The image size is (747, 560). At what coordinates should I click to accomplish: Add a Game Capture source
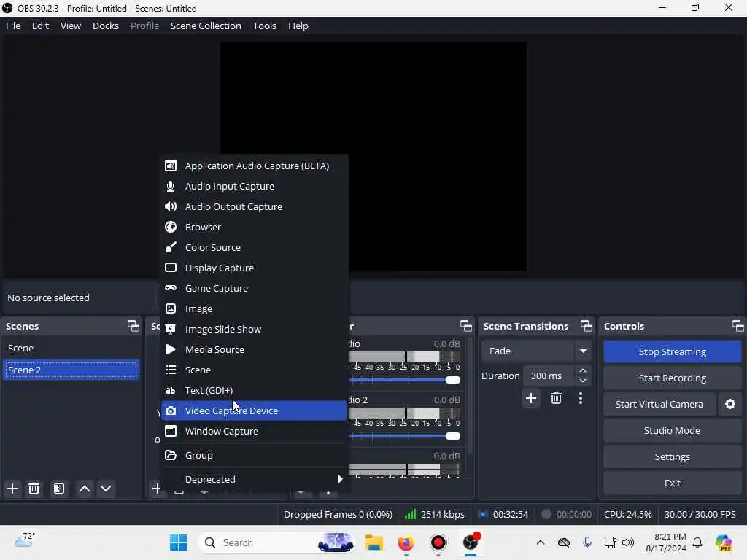pos(254,289)
